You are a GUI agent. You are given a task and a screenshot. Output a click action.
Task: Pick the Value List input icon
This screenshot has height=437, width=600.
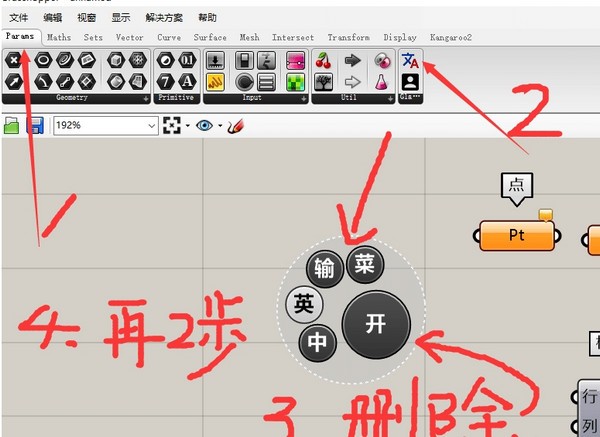266,82
